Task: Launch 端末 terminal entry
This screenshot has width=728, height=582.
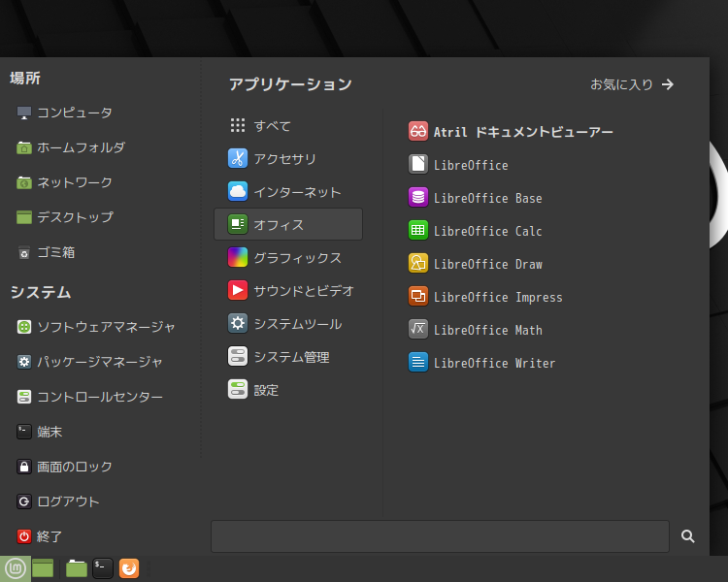Action: tap(40, 432)
